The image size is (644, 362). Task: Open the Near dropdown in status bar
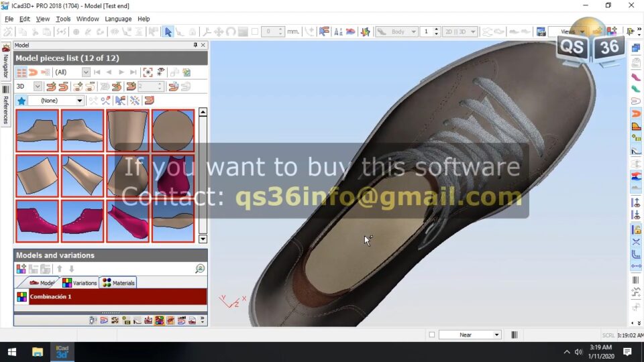tap(470, 335)
